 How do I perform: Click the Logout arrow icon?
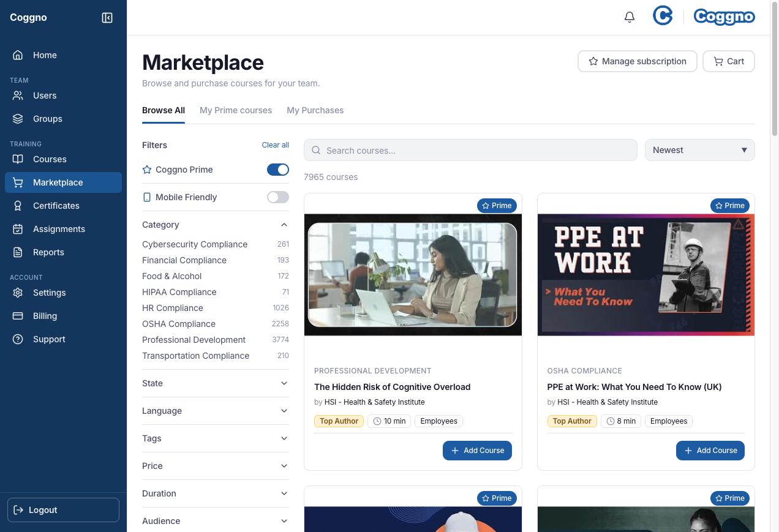pyautogui.click(x=18, y=510)
